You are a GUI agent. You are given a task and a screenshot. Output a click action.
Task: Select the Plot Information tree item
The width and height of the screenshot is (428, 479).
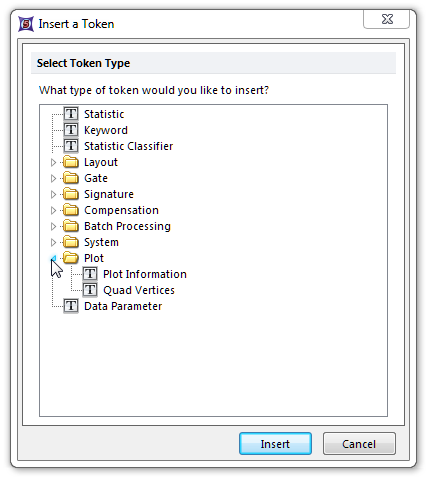[x=145, y=274]
